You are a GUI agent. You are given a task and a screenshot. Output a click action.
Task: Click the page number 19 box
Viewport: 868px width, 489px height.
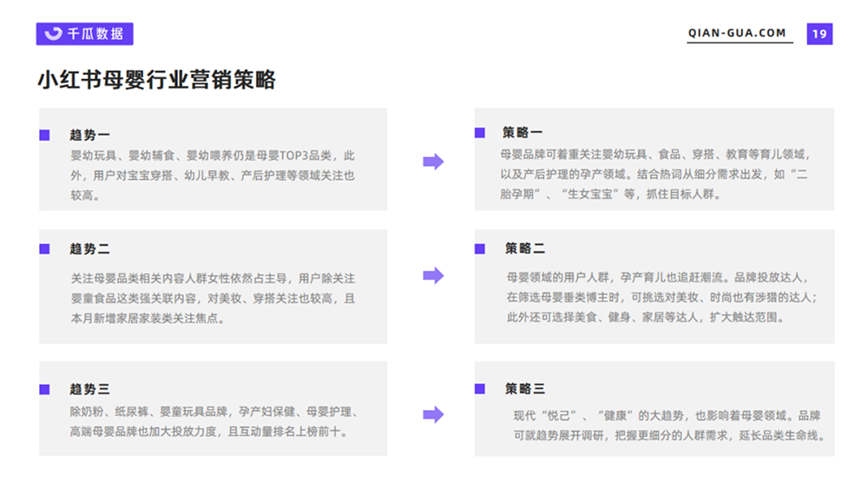coord(819,34)
